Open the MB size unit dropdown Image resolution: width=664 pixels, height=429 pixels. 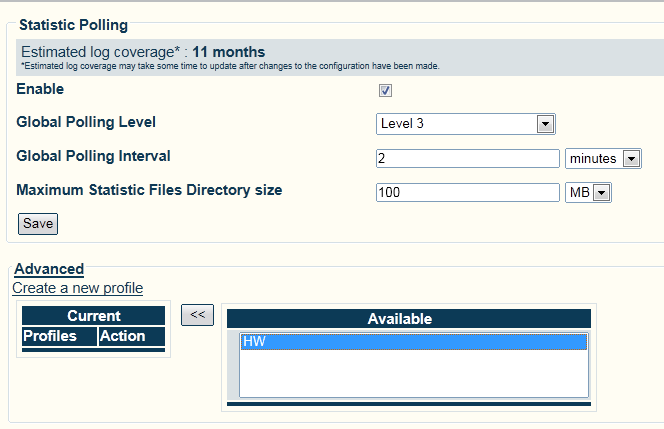coord(588,192)
